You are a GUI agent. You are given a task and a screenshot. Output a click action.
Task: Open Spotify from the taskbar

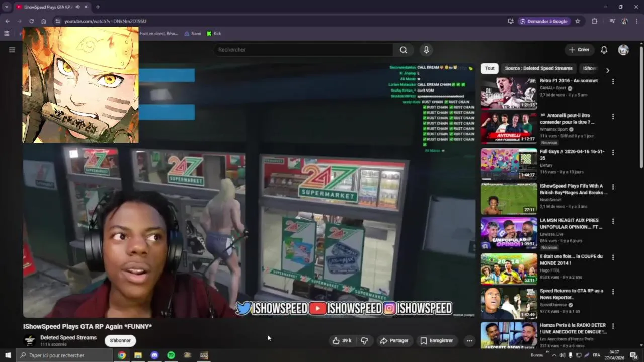coord(171,355)
